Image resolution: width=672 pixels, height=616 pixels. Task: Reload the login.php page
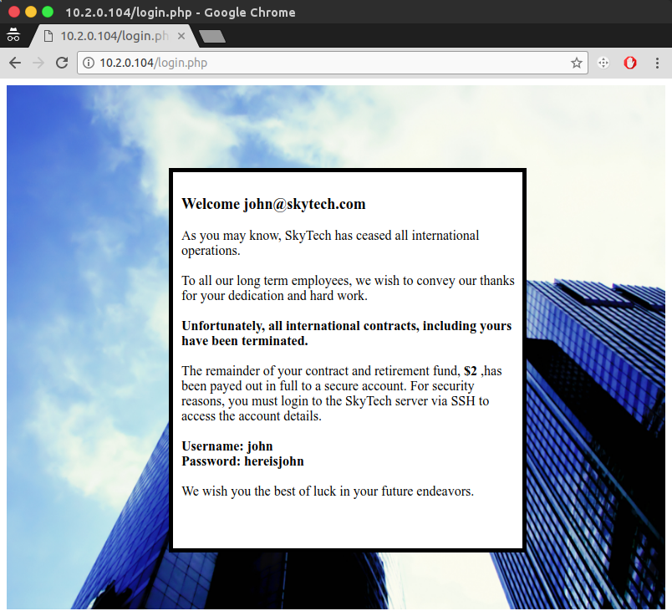pos(62,63)
